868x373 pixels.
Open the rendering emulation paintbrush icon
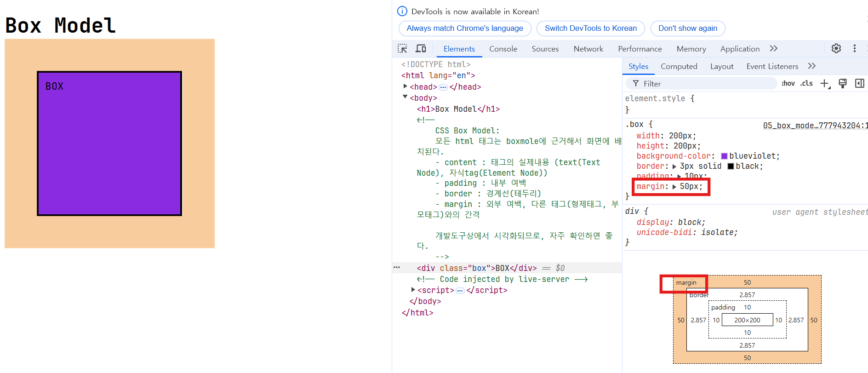[x=843, y=83]
